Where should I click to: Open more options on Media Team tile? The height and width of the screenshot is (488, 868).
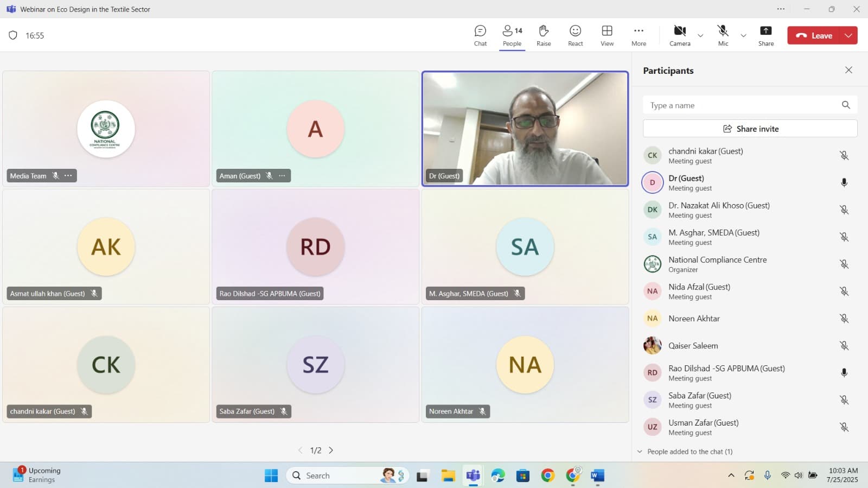(68, 176)
